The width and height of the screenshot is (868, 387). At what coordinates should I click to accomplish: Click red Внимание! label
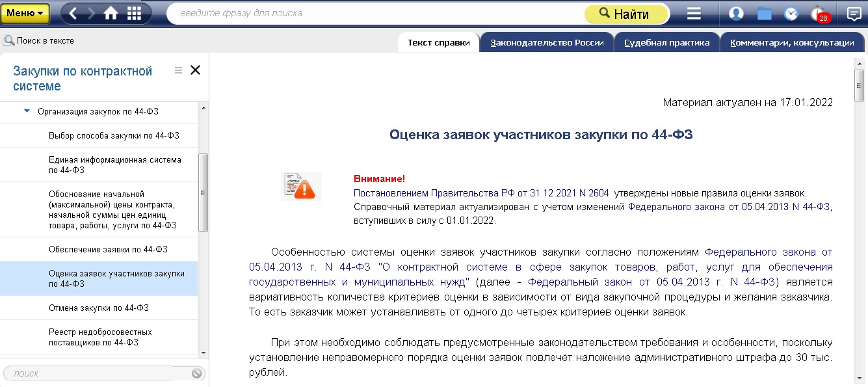point(379,179)
